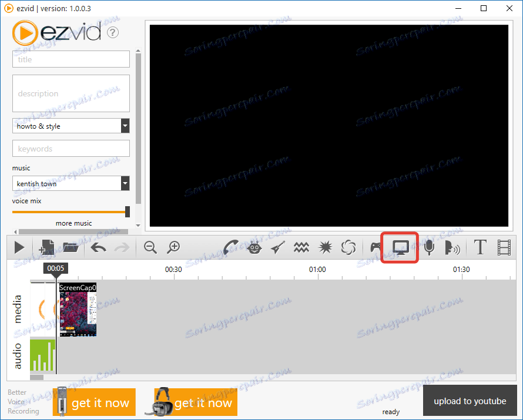Click the robot voice effect icon

point(254,247)
